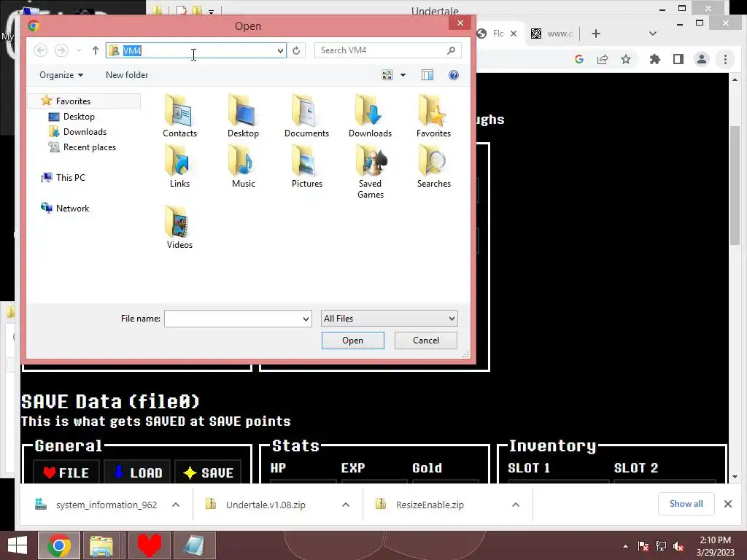
Task: Open the Downloads folder icon in file list
Action: (370, 116)
